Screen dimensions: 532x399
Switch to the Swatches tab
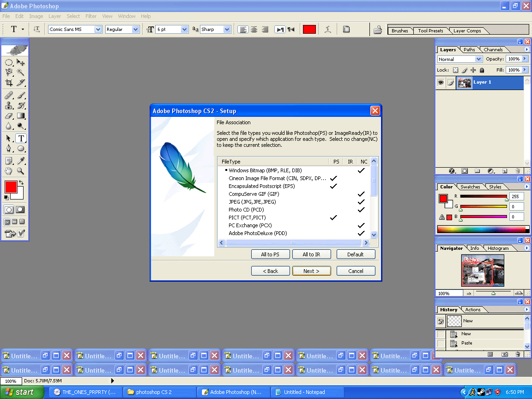pos(470,187)
